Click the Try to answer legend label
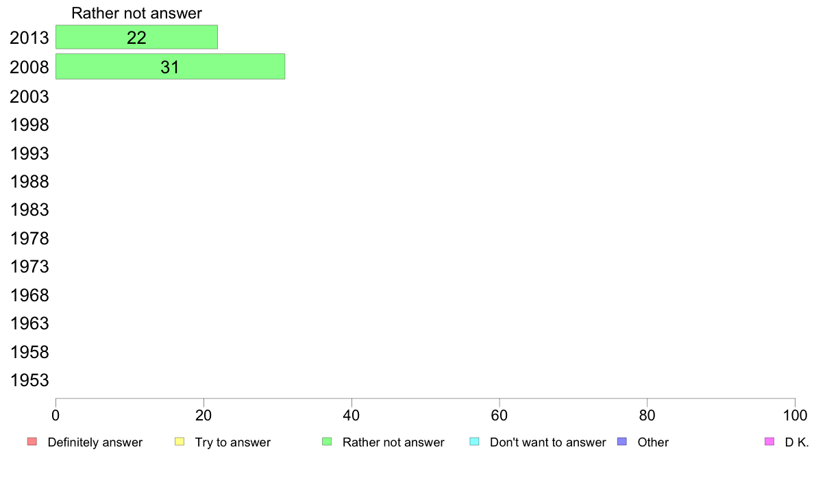This screenshot has width=814, height=504. pos(232,442)
